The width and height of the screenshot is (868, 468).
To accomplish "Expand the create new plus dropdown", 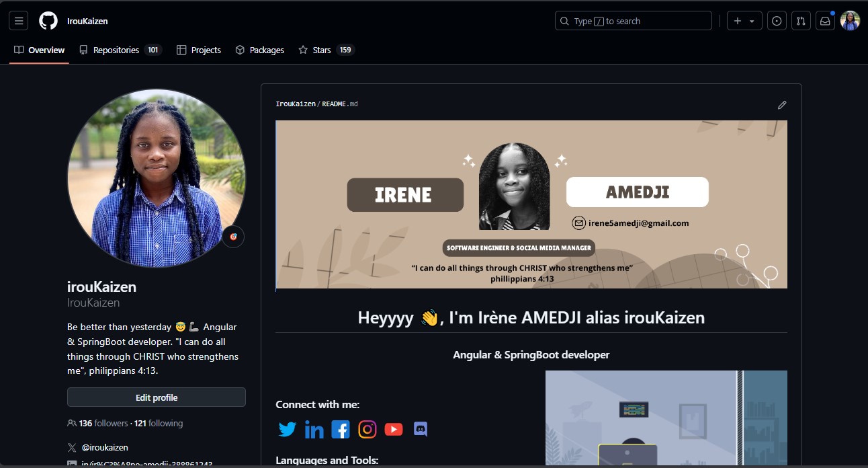I will (744, 21).
